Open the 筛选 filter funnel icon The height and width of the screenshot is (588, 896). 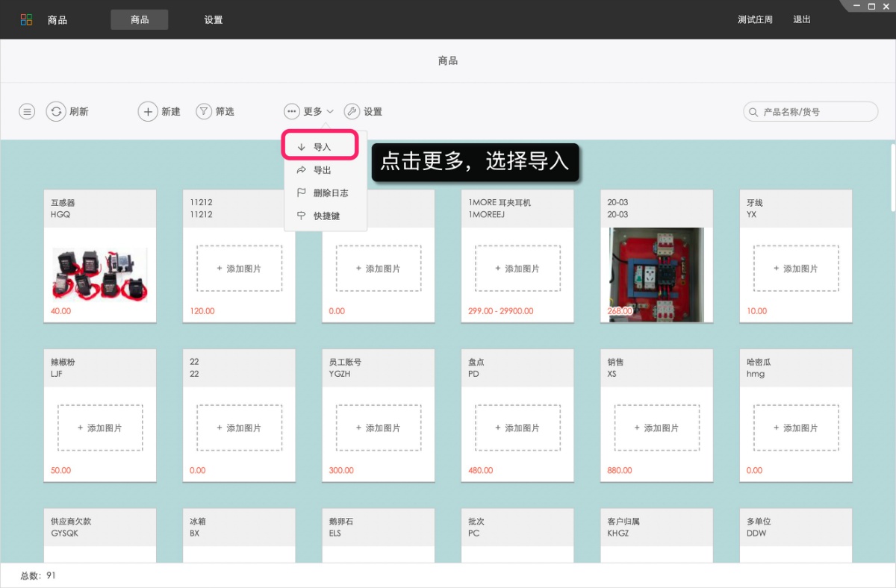point(204,111)
